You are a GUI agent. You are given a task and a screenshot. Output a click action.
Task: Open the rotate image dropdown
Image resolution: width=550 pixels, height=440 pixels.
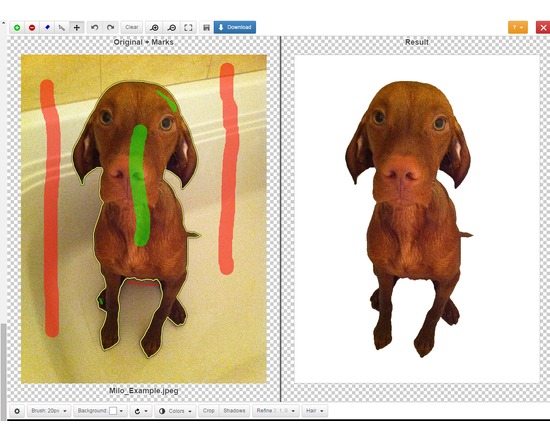click(141, 411)
